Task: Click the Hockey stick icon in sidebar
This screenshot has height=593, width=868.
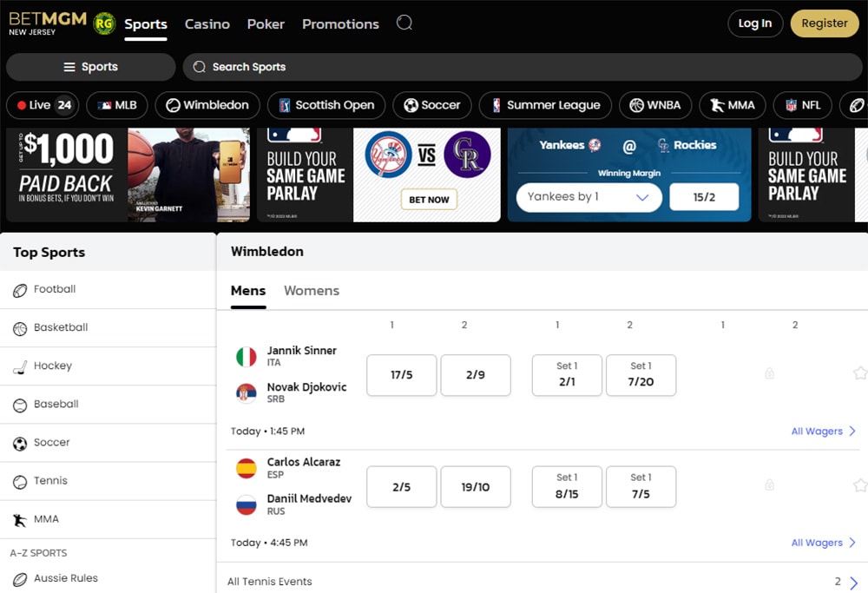Action: 20,366
